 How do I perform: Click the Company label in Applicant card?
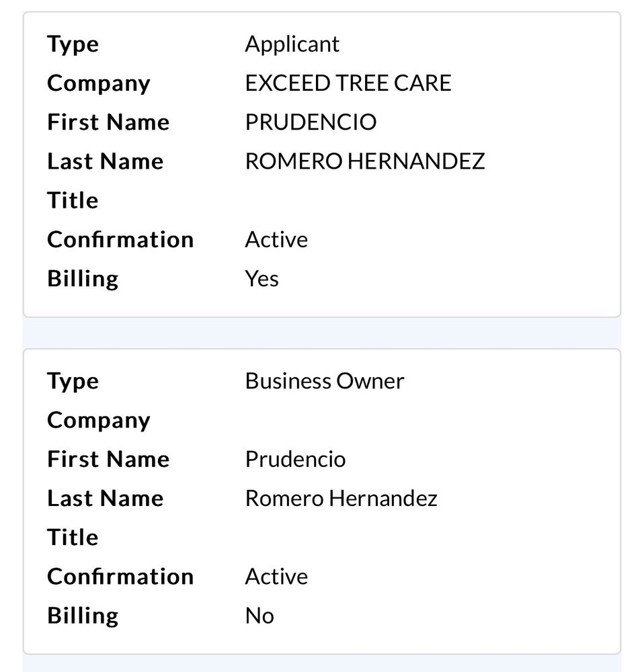pos(98,83)
